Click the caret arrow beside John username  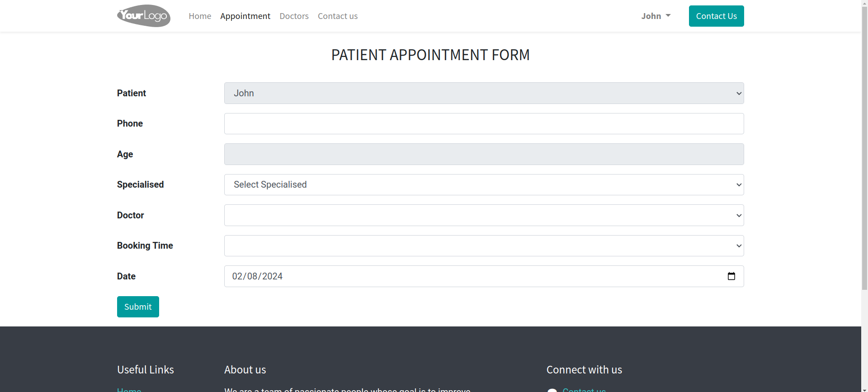(668, 15)
